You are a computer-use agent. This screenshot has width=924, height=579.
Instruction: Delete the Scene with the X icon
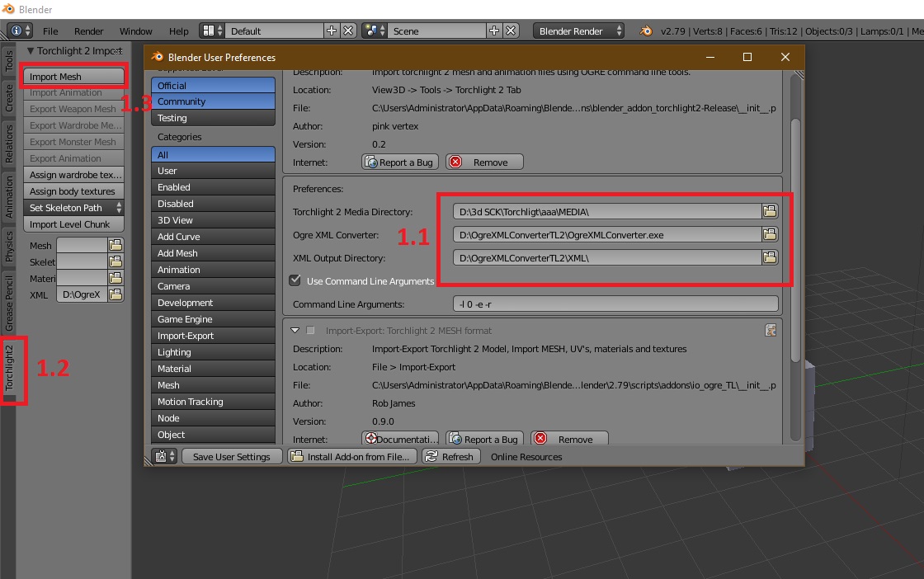coord(511,31)
